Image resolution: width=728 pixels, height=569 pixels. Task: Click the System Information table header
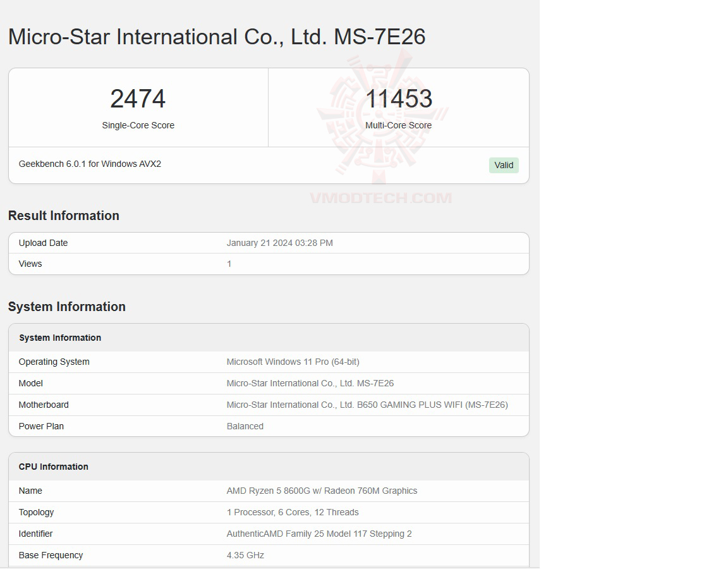tap(60, 338)
